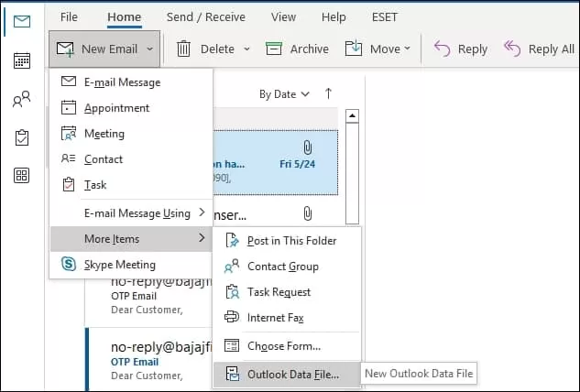This screenshot has width=580, height=392.
Task: Expand the New Email dropdown arrow
Action: pyautogui.click(x=149, y=49)
